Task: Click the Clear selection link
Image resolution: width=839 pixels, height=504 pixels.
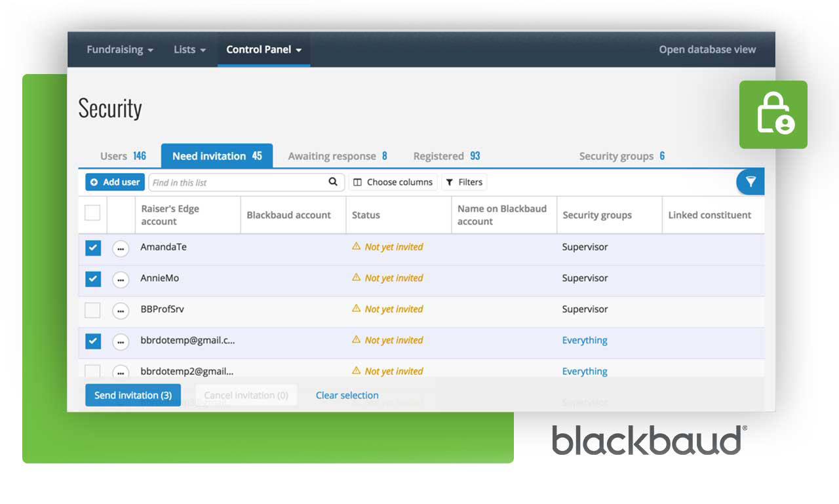Action: click(x=347, y=395)
